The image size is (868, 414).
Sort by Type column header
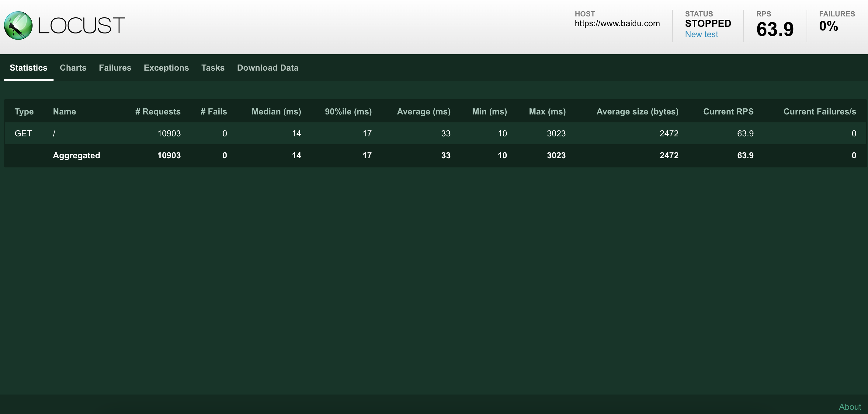pos(24,112)
